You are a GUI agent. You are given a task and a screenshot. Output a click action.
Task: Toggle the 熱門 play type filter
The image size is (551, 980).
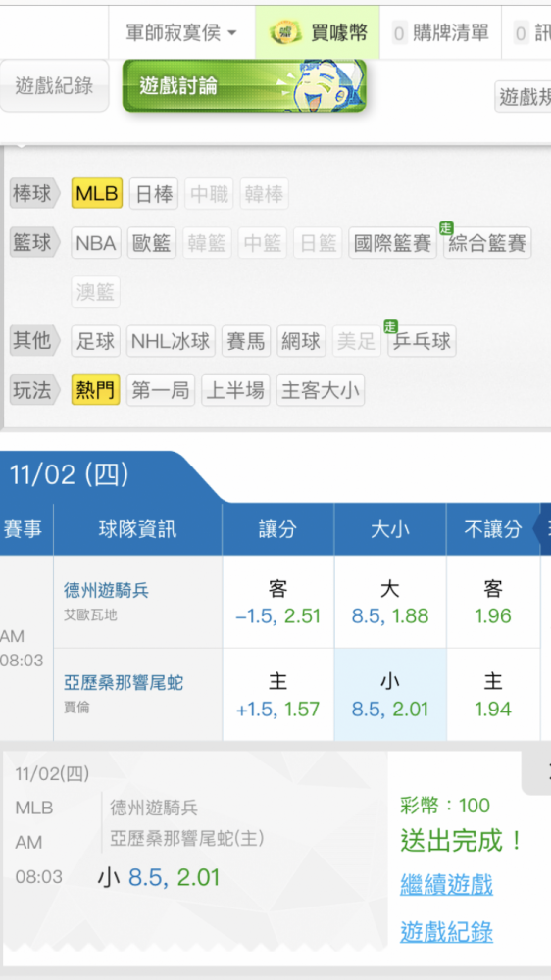96,391
